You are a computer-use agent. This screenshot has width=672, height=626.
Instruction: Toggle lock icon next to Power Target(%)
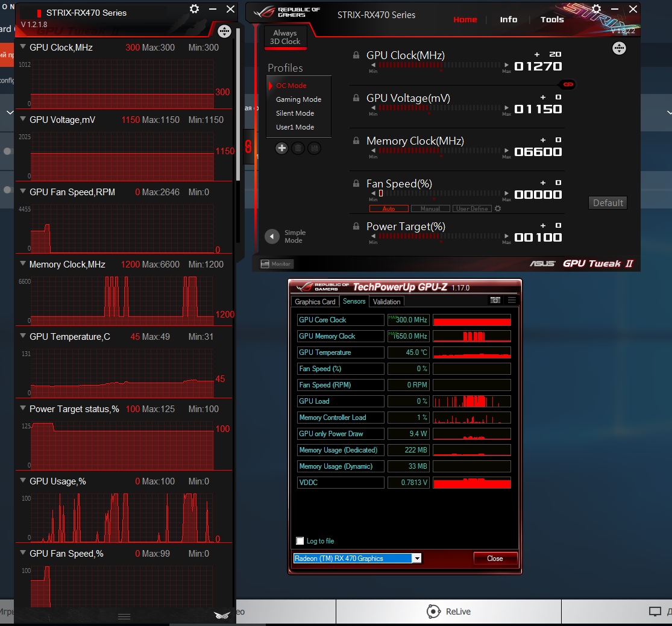(x=356, y=226)
